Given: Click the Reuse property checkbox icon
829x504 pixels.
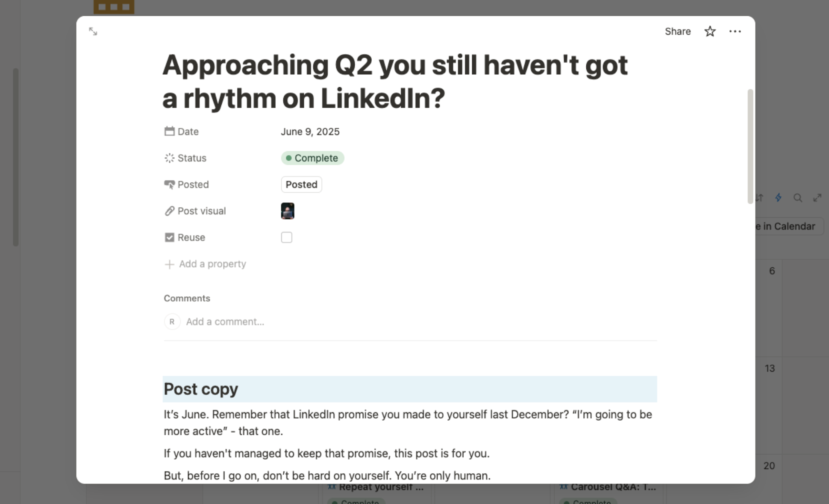Looking at the screenshot, I should pos(169,237).
